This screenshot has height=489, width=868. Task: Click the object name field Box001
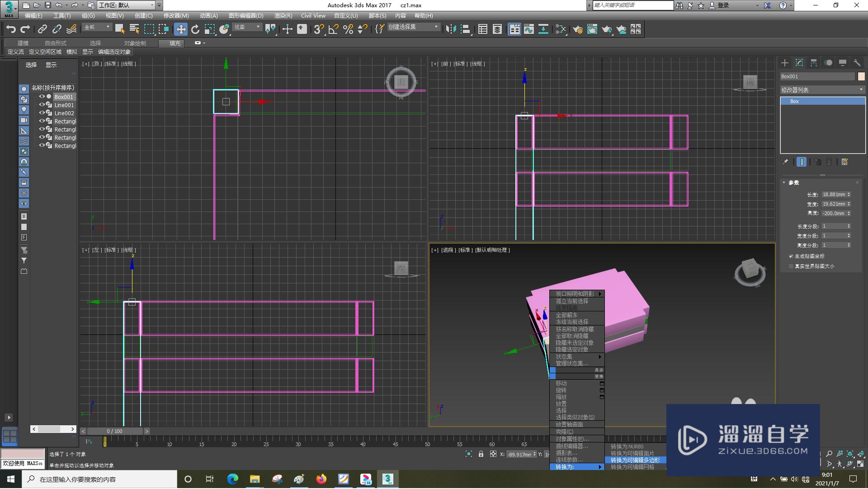pos(817,76)
